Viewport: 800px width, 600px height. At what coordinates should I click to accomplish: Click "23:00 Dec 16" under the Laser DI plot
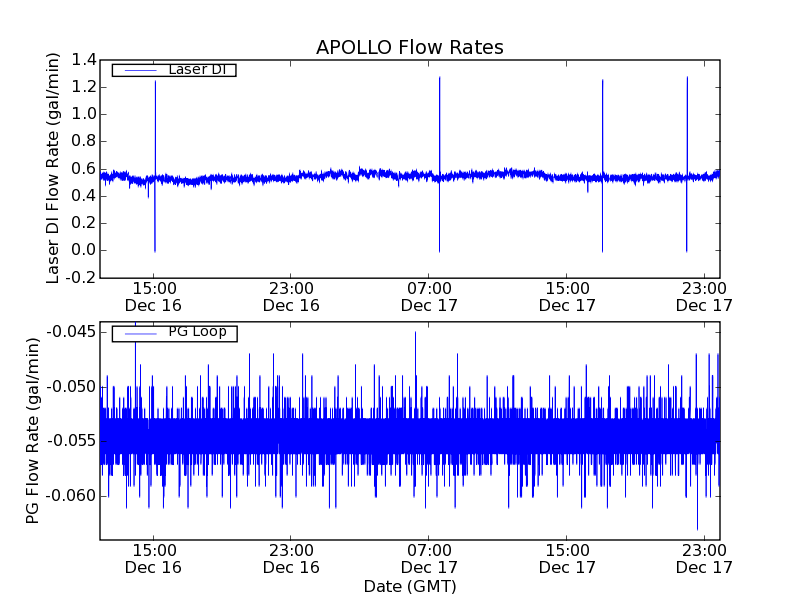click(x=291, y=297)
